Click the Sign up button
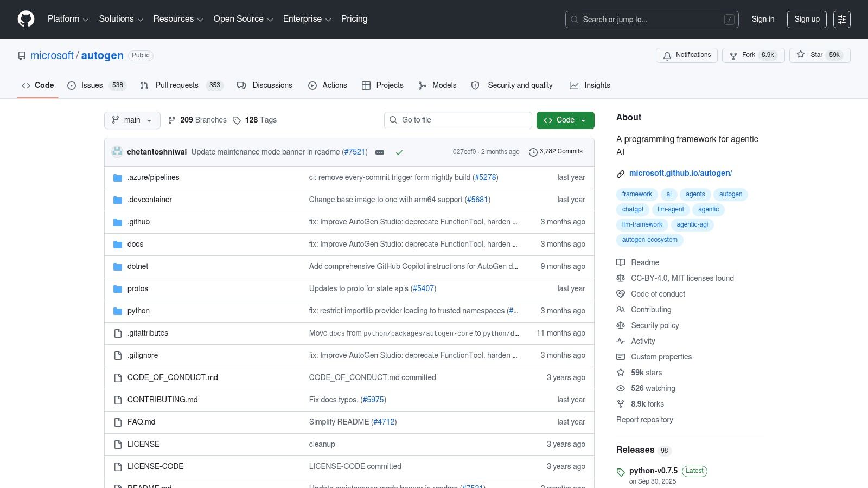 coord(807,20)
